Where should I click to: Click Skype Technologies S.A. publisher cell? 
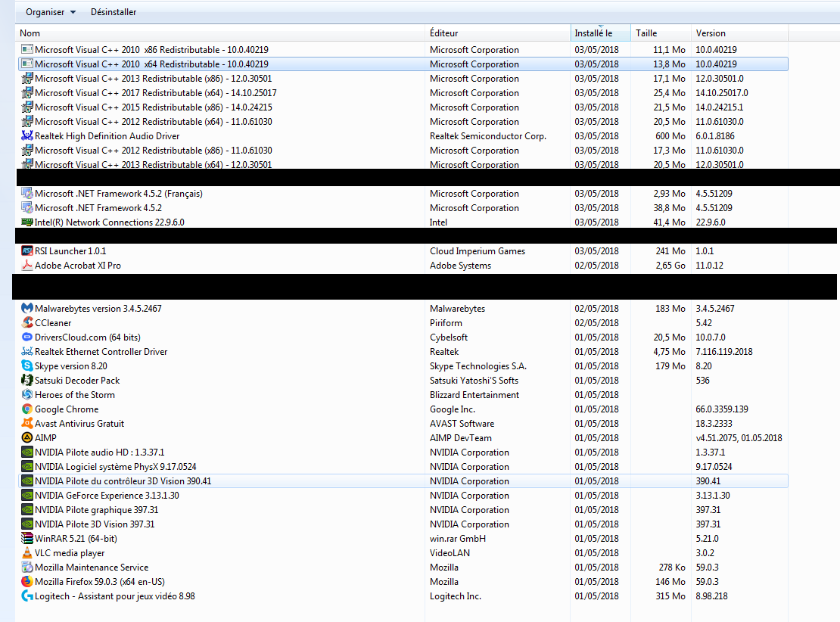coord(478,366)
